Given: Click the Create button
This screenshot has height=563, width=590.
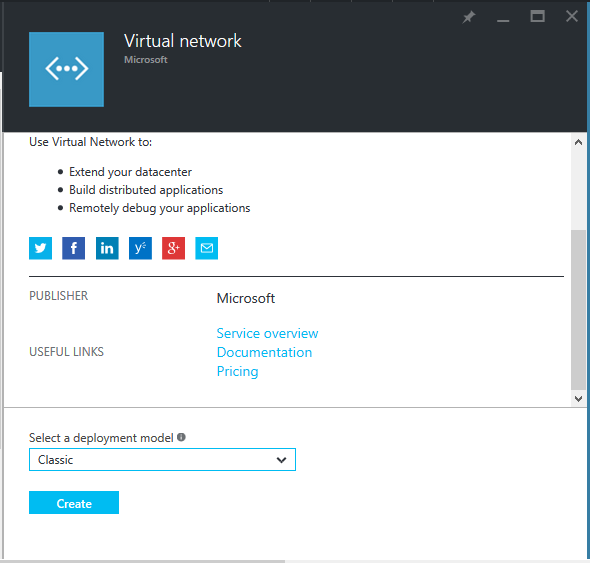Looking at the screenshot, I should [74, 502].
